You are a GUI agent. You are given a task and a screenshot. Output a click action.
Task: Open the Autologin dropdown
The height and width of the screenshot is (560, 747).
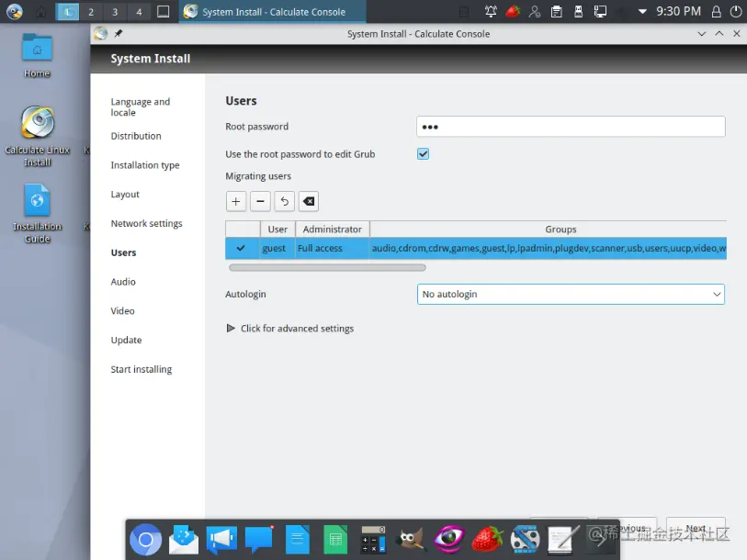(571, 294)
